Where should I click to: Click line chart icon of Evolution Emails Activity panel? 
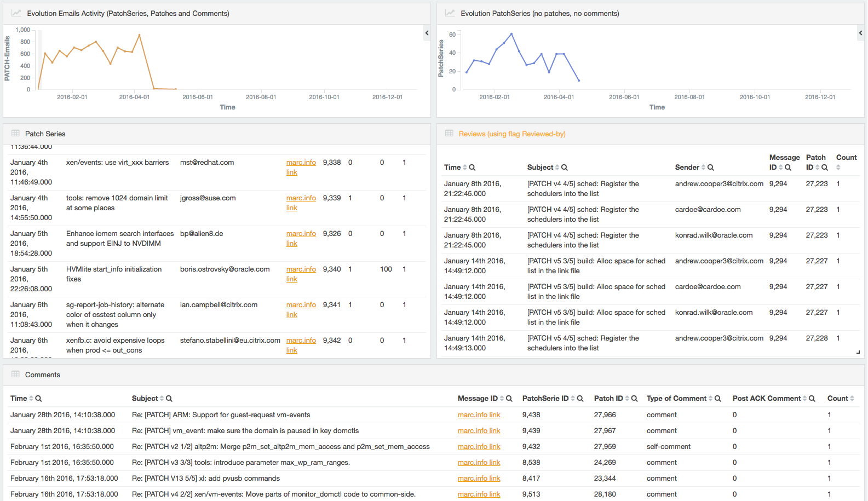tap(16, 13)
